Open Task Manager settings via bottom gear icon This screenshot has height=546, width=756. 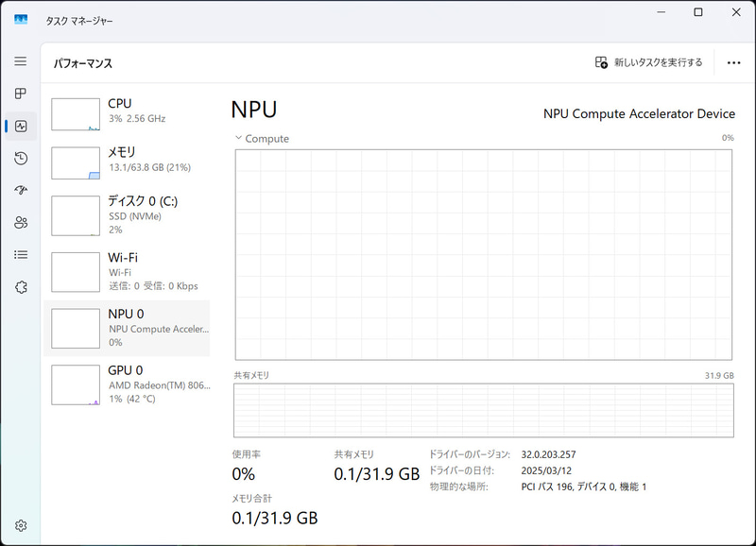click(x=20, y=526)
